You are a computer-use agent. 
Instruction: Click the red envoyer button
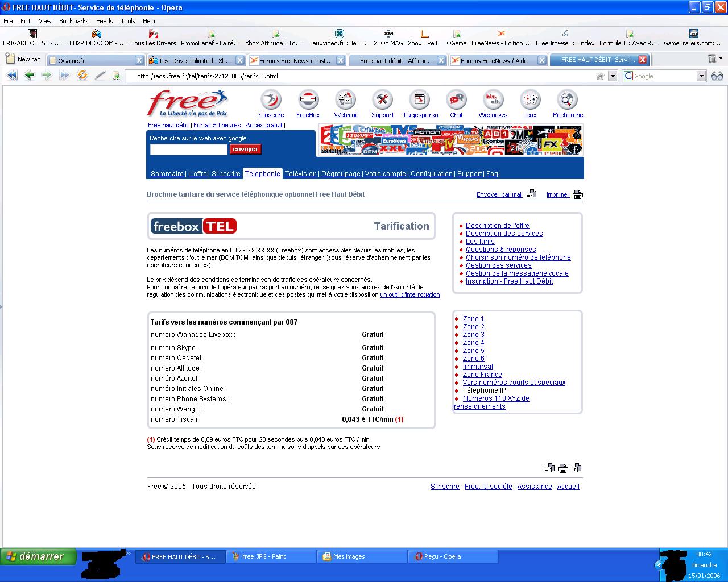[x=246, y=149]
